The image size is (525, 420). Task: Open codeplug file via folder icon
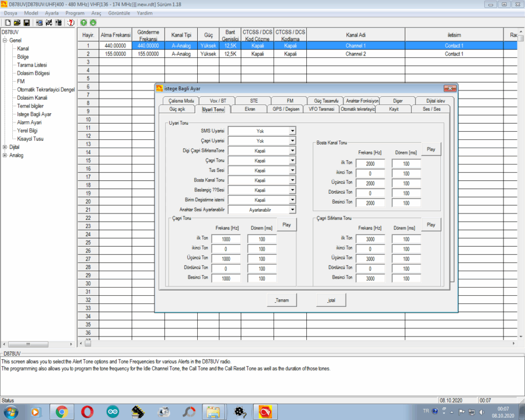(x=17, y=22)
